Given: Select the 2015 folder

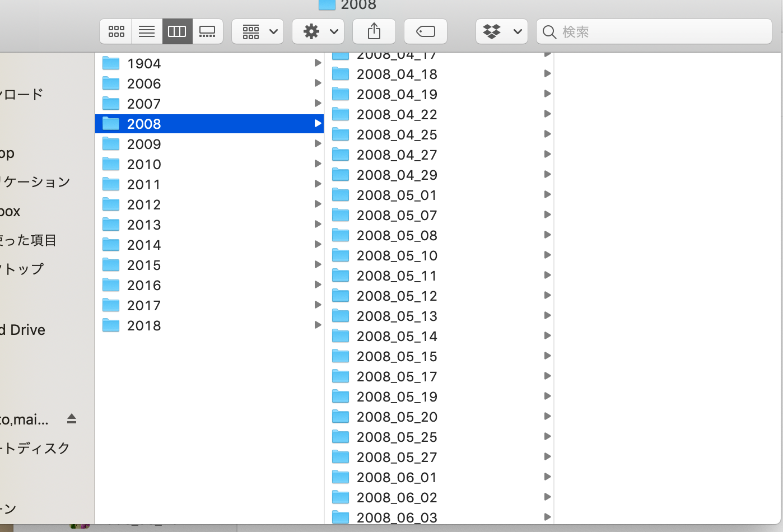Looking at the screenshot, I should 209,265.
